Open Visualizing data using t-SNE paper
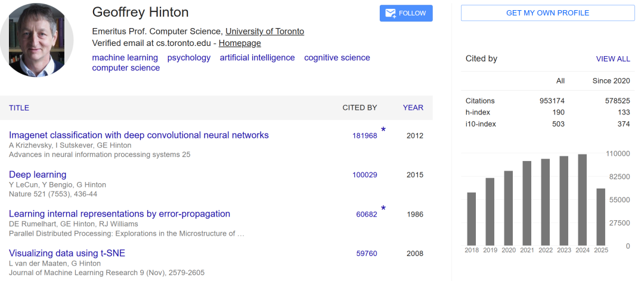Viewport: 644px width, 281px height. (x=67, y=253)
